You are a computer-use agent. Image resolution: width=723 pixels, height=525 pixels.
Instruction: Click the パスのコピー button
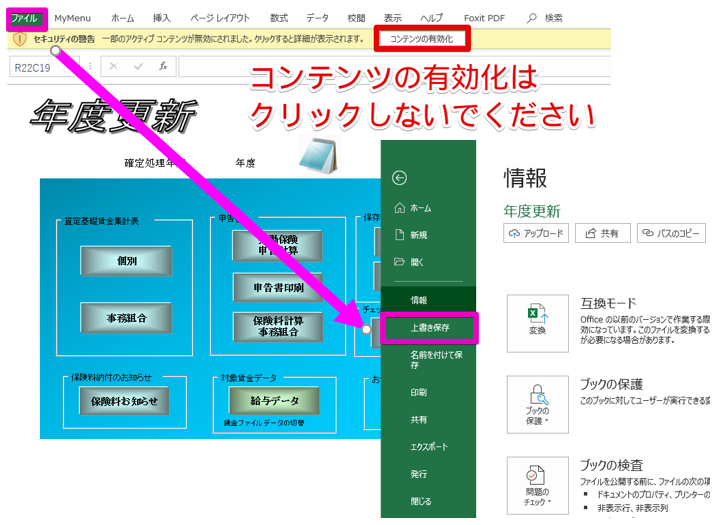671,233
